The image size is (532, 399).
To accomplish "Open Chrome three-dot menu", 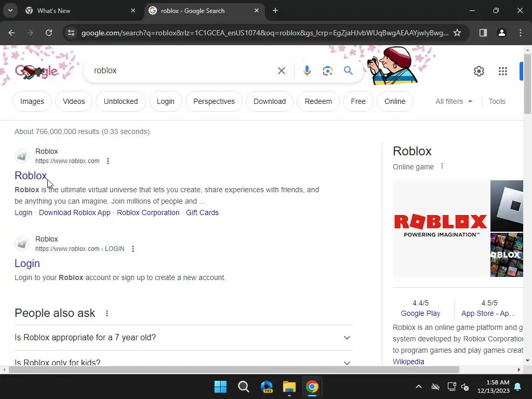I will tap(521, 33).
